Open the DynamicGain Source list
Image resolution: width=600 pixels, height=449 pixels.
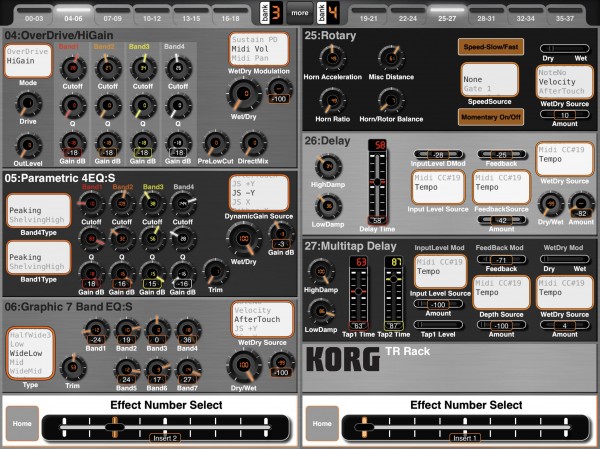point(259,193)
